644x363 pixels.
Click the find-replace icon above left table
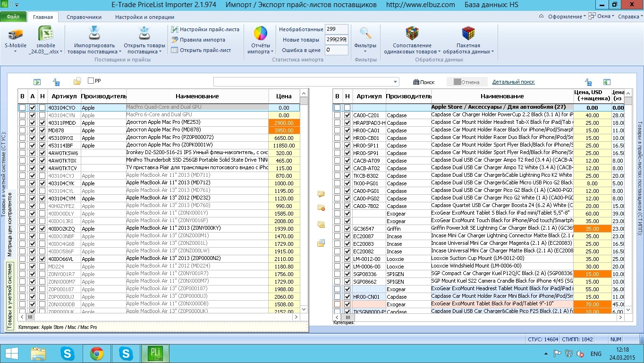click(x=56, y=82)
